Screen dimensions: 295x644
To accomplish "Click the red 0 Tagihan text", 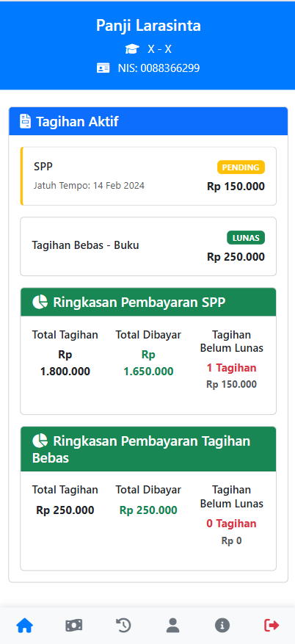I will point(231,524).
